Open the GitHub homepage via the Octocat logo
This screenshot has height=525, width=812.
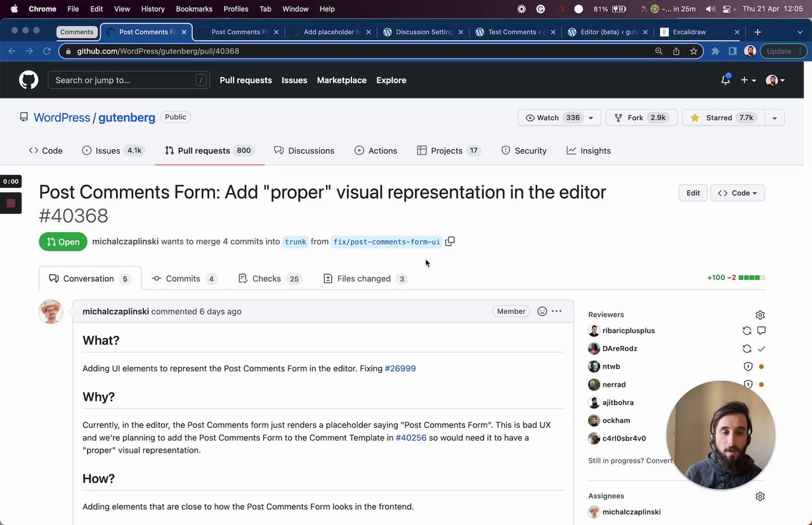pyautogui.click(x=29, y=80)
